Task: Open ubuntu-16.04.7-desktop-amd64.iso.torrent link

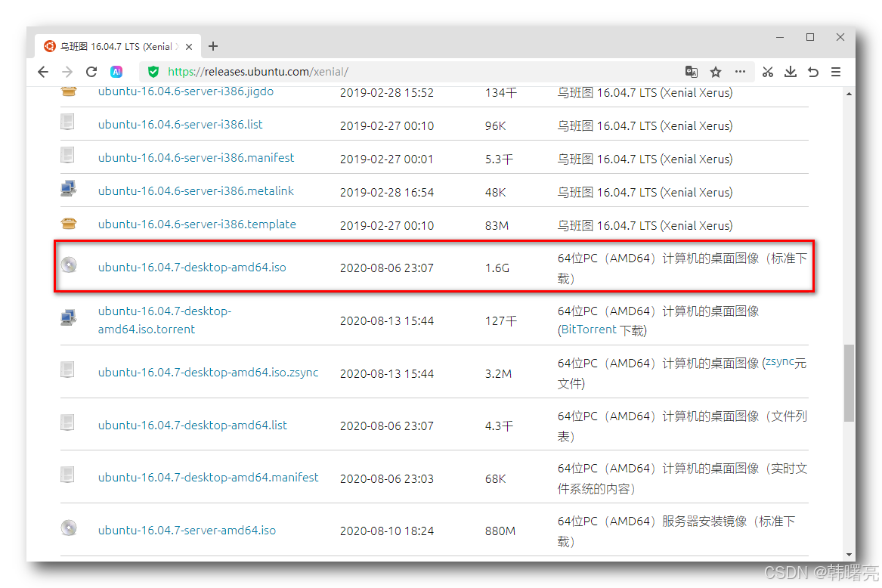Action: (x=165, y=320)
